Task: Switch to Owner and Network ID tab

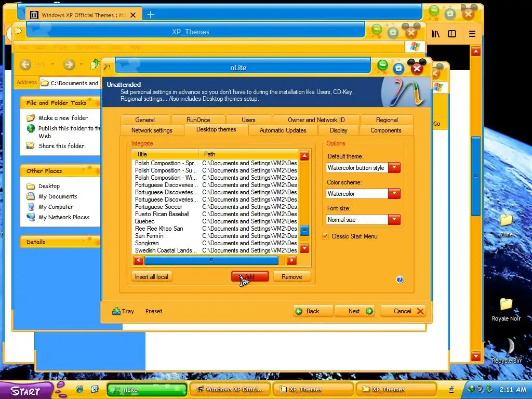Action: point(316,120)
